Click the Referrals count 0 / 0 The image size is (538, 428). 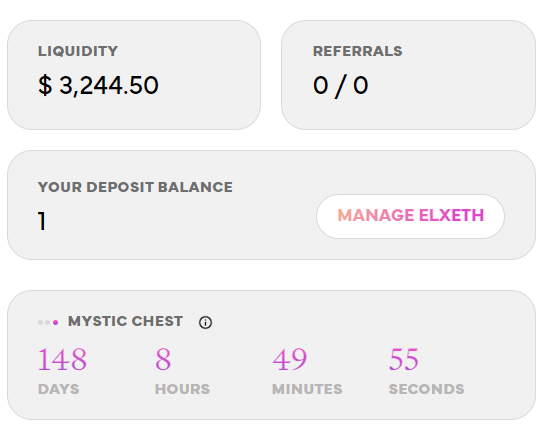pyautogui.click(x=341, y=86)
